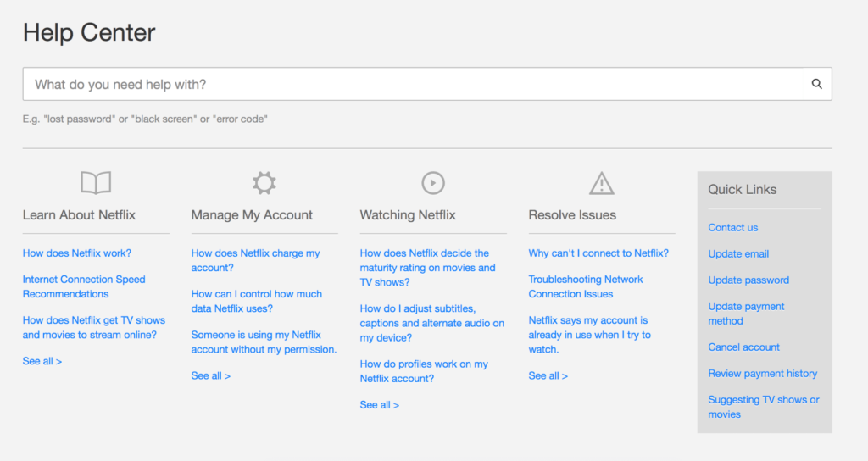This screenshot has width=868, height=461.
Task: Click the 'Quick Links' heading
Action: [743, 189]
